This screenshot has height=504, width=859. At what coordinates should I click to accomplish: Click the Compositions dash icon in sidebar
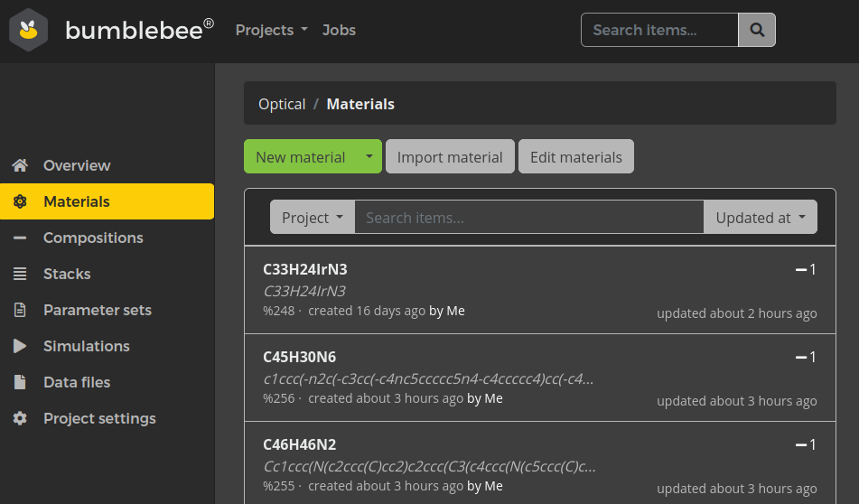[x=20, y=238]
